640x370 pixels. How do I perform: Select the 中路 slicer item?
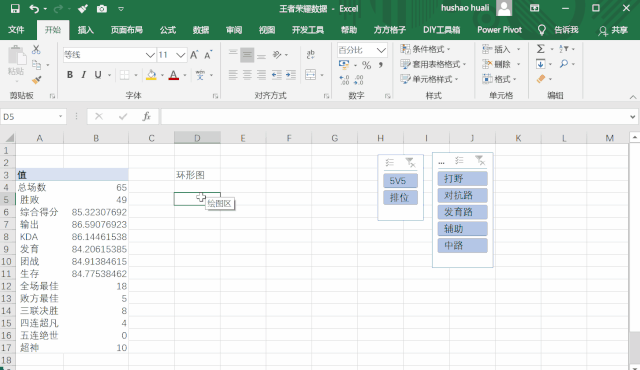tap(462, 245)
